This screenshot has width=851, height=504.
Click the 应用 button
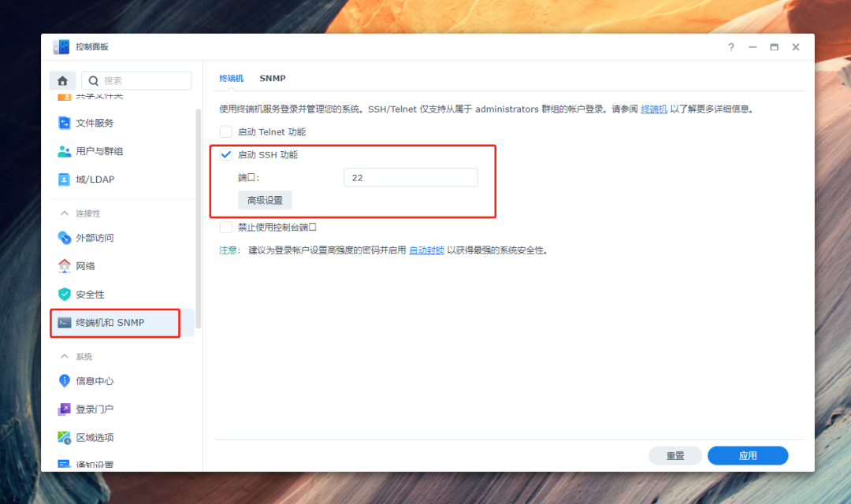(748, 456)
